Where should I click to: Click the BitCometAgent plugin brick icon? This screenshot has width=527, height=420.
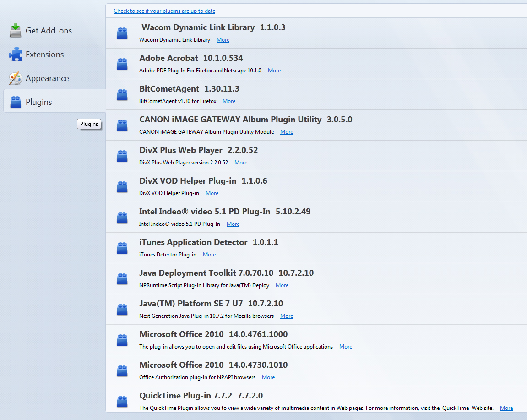pos(122,94)
